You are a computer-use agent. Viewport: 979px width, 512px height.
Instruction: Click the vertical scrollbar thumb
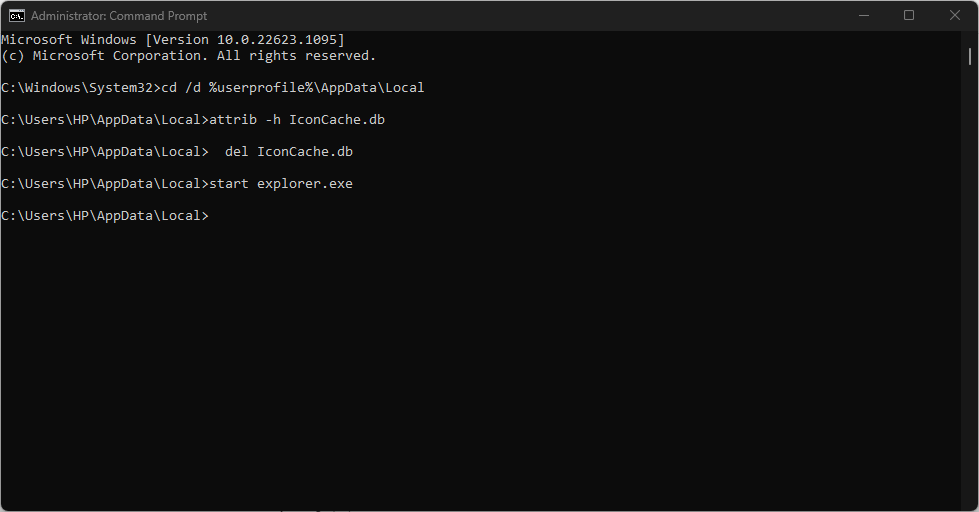[x=970, y=56]
